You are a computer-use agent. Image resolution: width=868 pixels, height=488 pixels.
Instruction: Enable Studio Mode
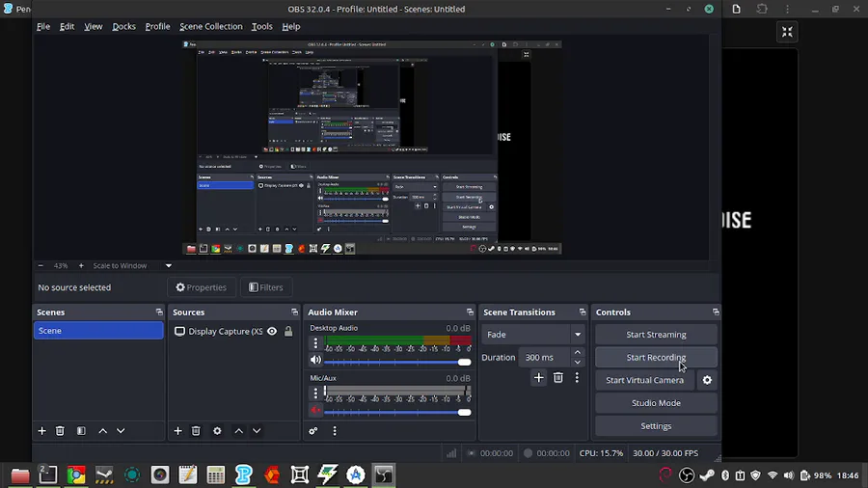[x=656, y=403]
